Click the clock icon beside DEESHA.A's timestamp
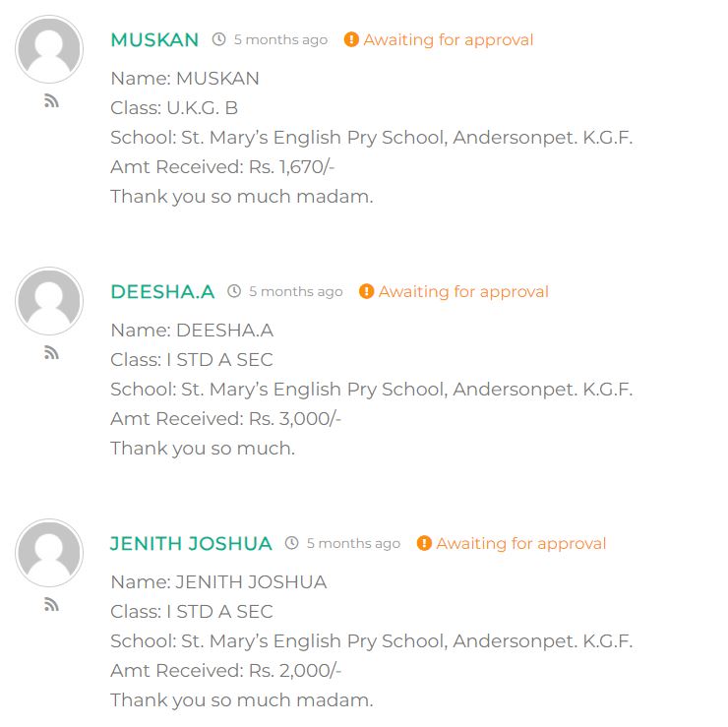The width and height of the screenshot is (728, 727). click(x=234, y=292)
